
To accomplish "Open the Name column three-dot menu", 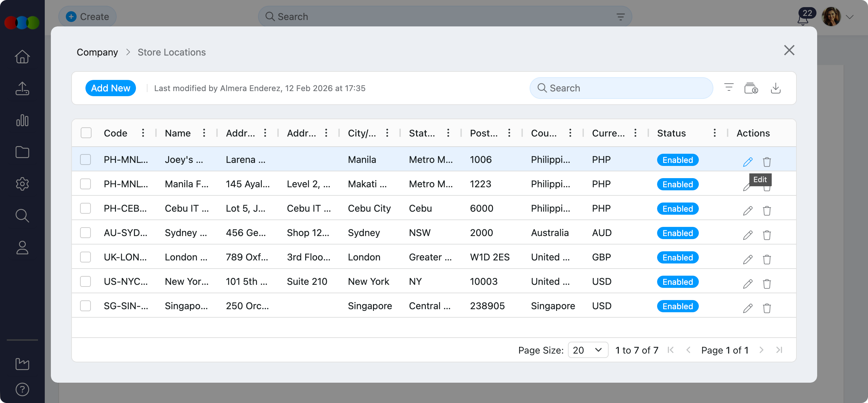I will tap(204, 133).
